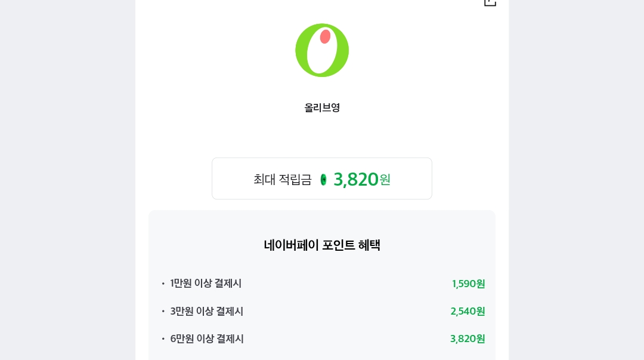Click the large 3,820 maximum reward amount
This screenshot has width=644, height=360.
coord(356,179)
